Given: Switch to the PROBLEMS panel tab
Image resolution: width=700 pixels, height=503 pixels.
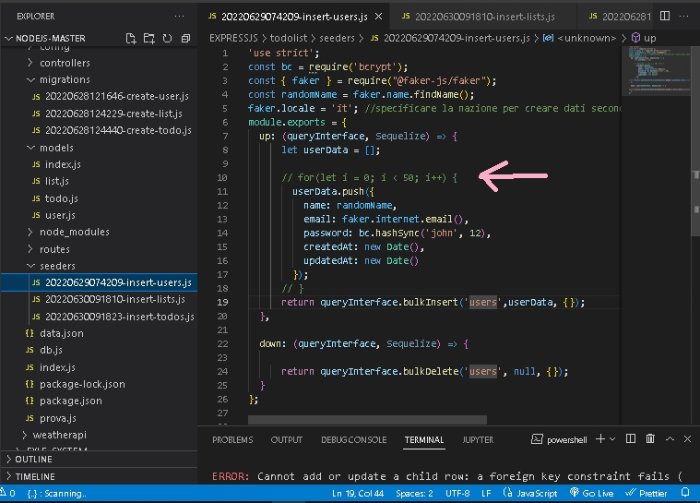Looking at the screenshot, I should coord(232,440).
